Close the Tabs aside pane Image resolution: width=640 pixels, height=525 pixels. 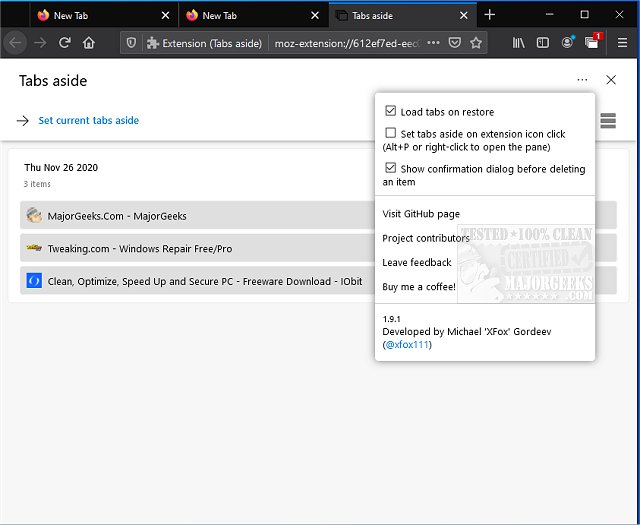(611, 80)
